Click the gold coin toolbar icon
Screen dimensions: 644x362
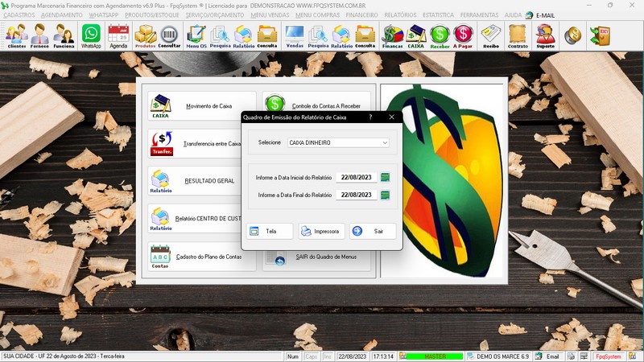click(572, 35)
